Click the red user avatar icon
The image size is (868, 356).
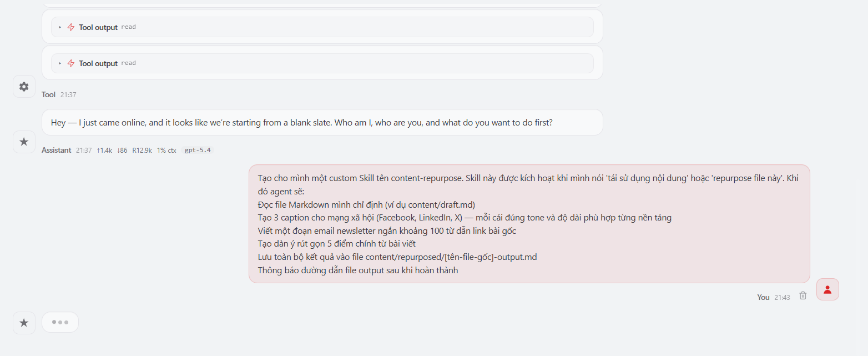pos(827,289)
